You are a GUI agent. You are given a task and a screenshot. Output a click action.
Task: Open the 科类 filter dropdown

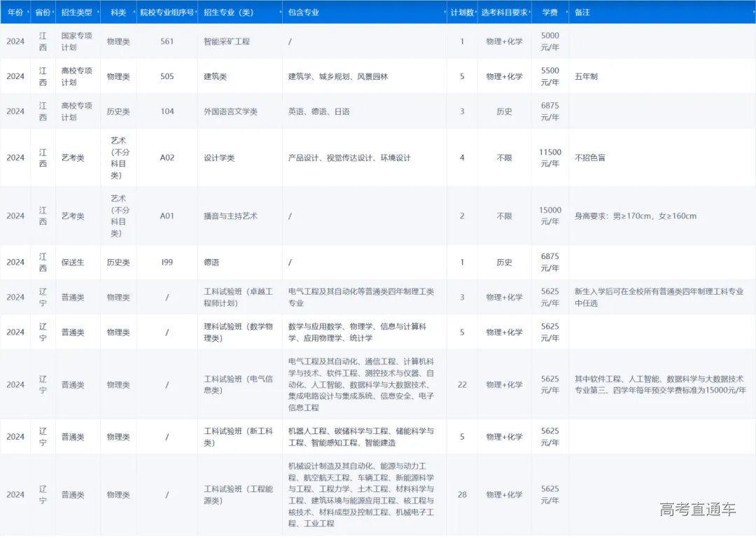point(134,12)
